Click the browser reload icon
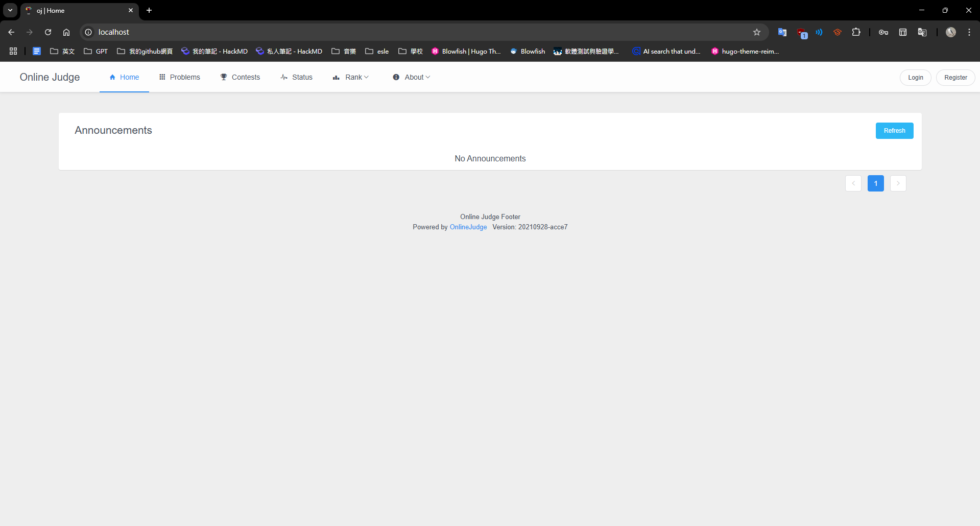This screenshot has height=526, width=980. pos(48,32)
